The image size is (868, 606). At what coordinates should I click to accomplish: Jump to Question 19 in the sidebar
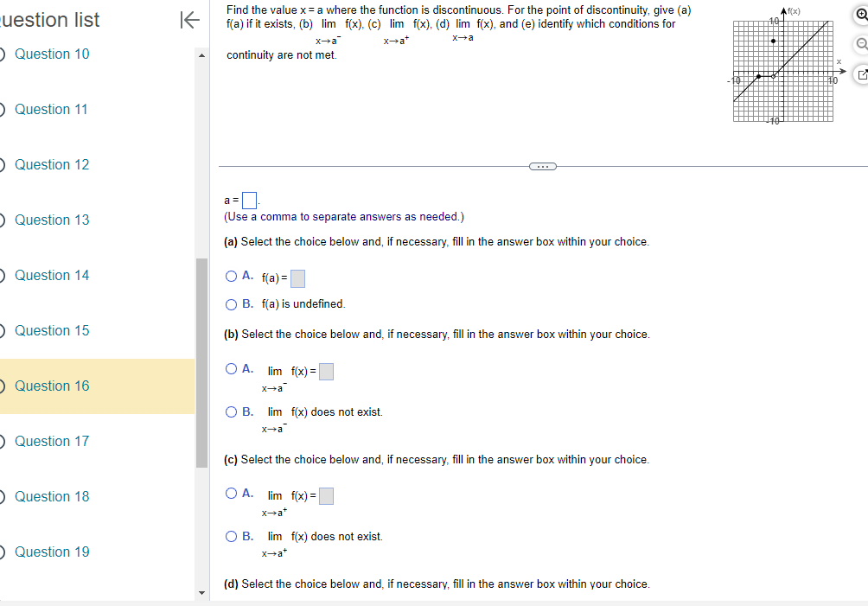[51, 552]
